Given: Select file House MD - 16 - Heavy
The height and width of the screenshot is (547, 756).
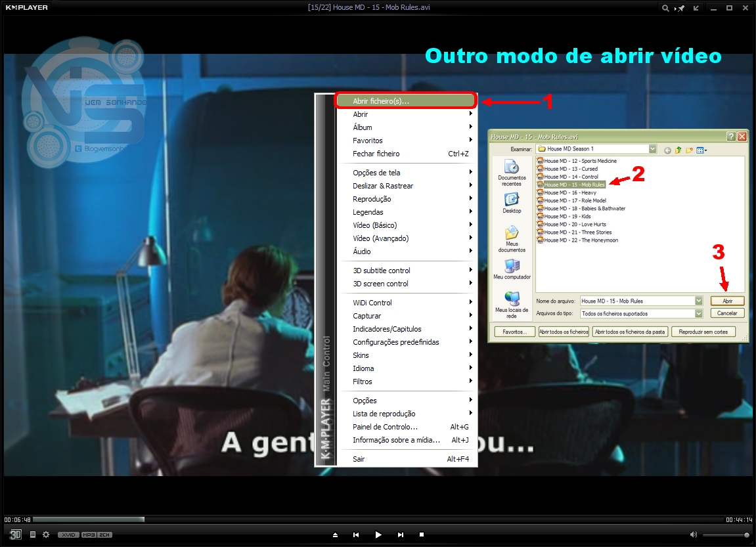Looking at the screenshot, I should pyautogui.click(x=567, y=193).
